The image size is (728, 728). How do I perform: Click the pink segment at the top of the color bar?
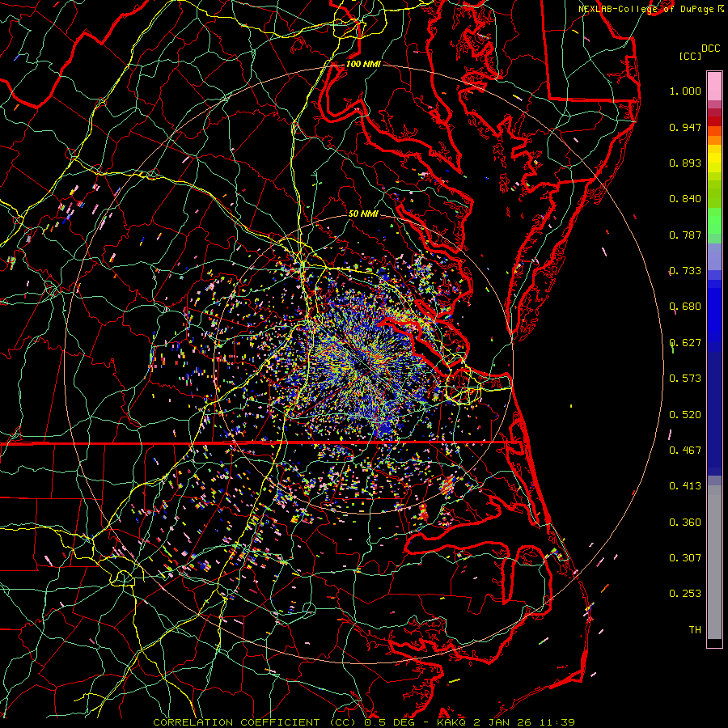click(x=714, y=86)
